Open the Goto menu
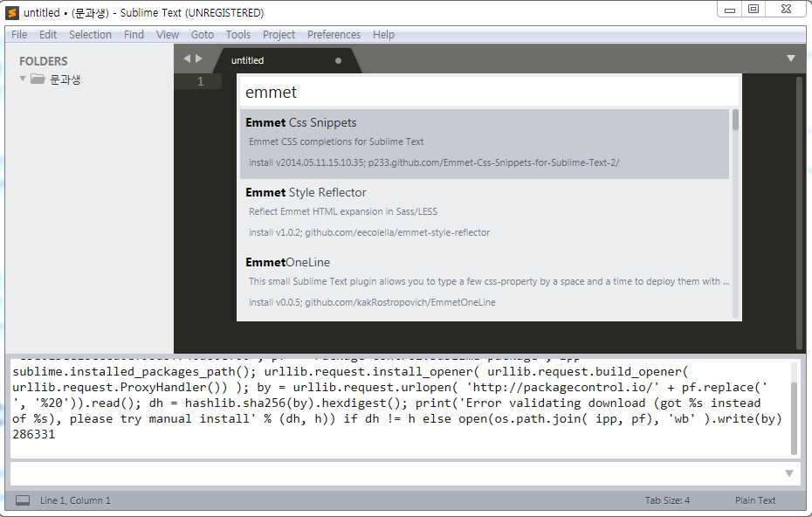812x517 pixels. pyautogui.click(x=202, y=35)
